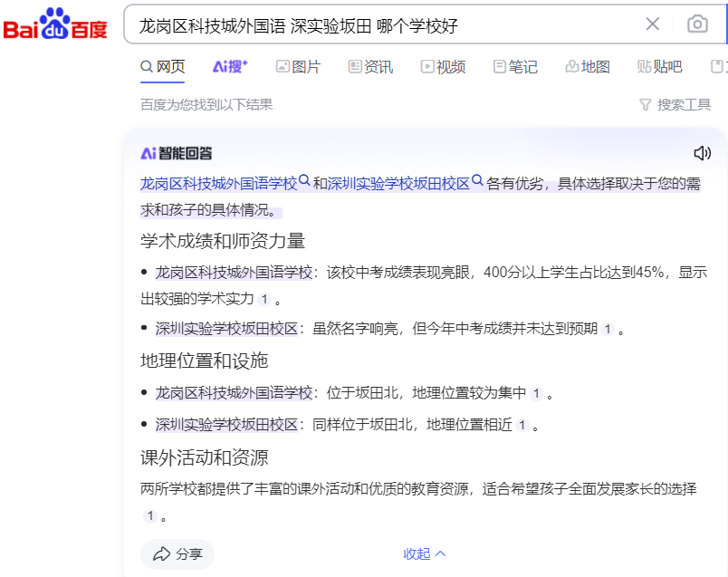Collapse the AI answer with 收起
The image size is (728, 577).
point(424,553)
